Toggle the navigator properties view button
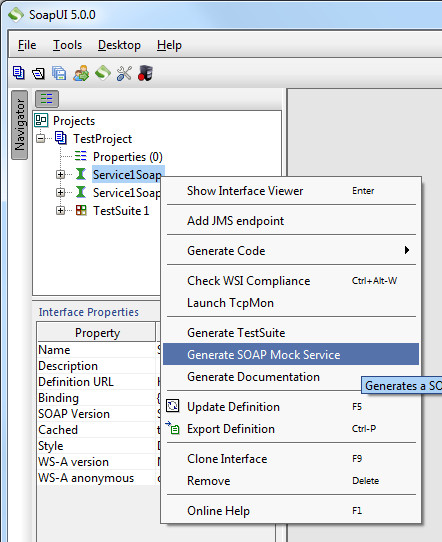Image resolution: width=442 pixels, height=542 pixels. (x=47, y=99)
